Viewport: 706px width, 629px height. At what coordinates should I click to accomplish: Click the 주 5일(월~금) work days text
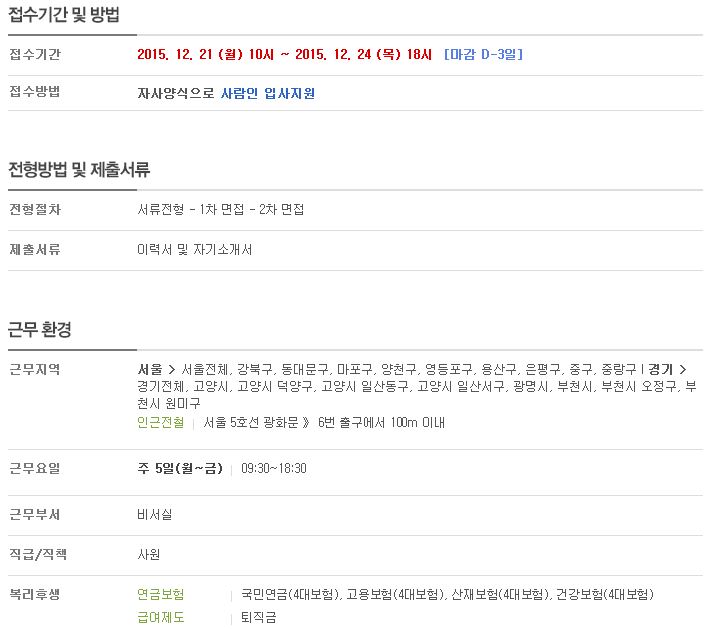click(x=180, y=468)
